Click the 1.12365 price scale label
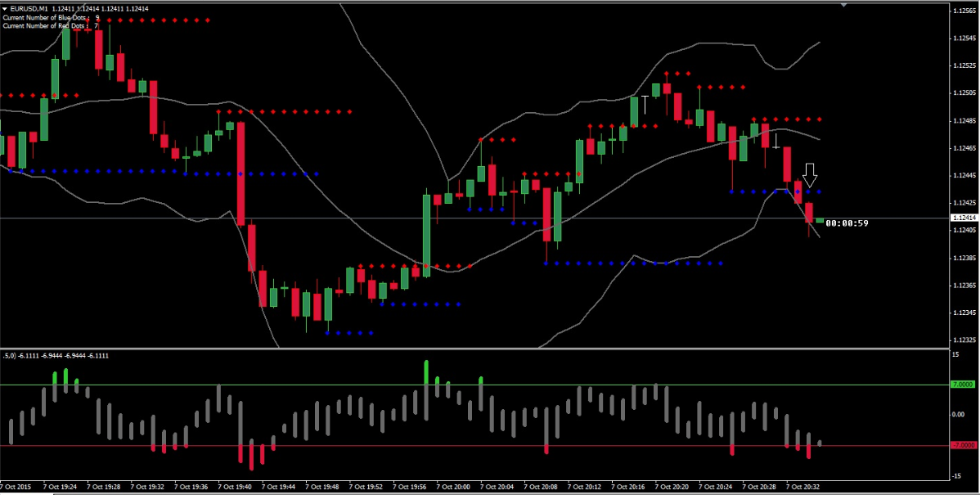 (964, 286)
